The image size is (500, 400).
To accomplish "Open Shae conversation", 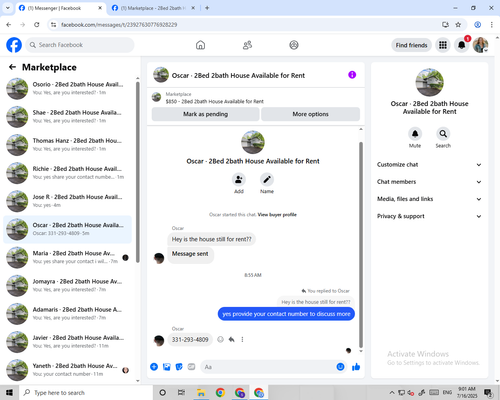I will click(x=67, y=117).
